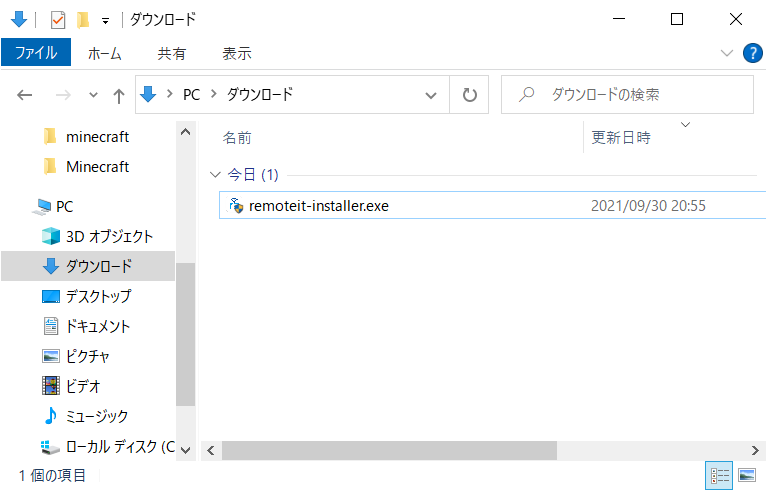Expand the ribbon with the chevron
Viewport: 767px width, 491px height.
point(727,53)
